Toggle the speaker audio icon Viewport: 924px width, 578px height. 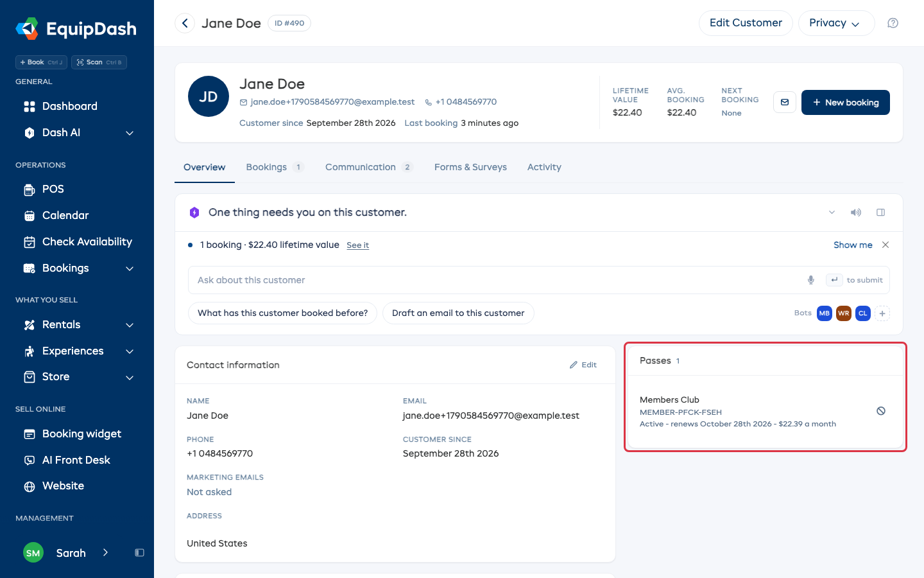(856, 213)
